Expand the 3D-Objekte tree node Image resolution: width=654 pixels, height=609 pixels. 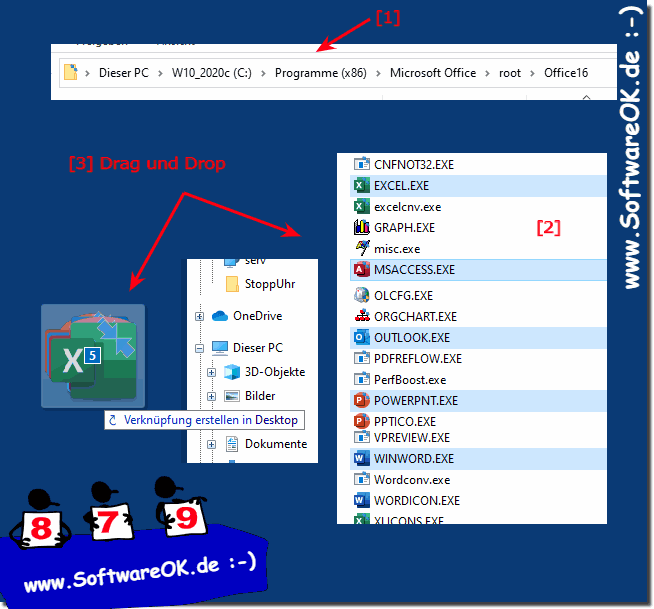[211, 372]
